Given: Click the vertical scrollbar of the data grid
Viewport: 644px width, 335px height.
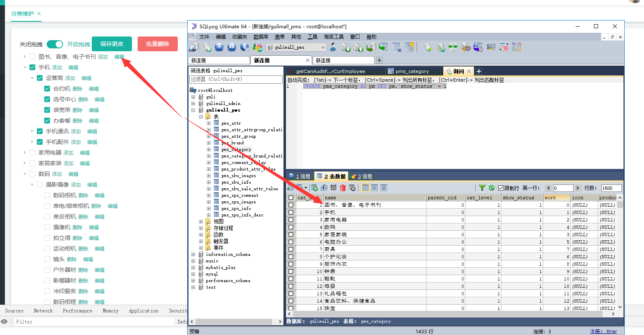Looking at the screenshot, I should (x=620, y=252).
